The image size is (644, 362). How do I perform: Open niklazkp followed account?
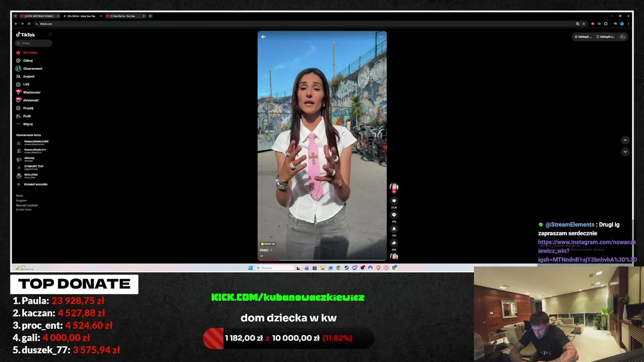pyautogui.click(x=26, y=159)
